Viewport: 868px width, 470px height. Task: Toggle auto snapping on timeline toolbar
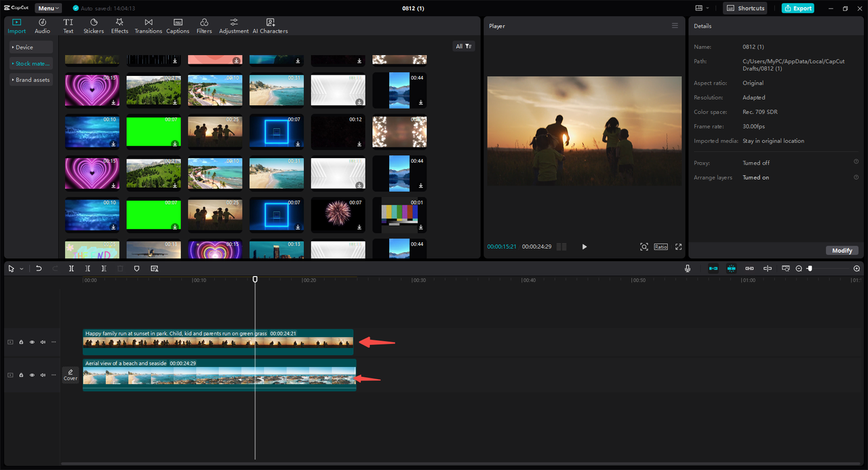click(x=731, y=269)
